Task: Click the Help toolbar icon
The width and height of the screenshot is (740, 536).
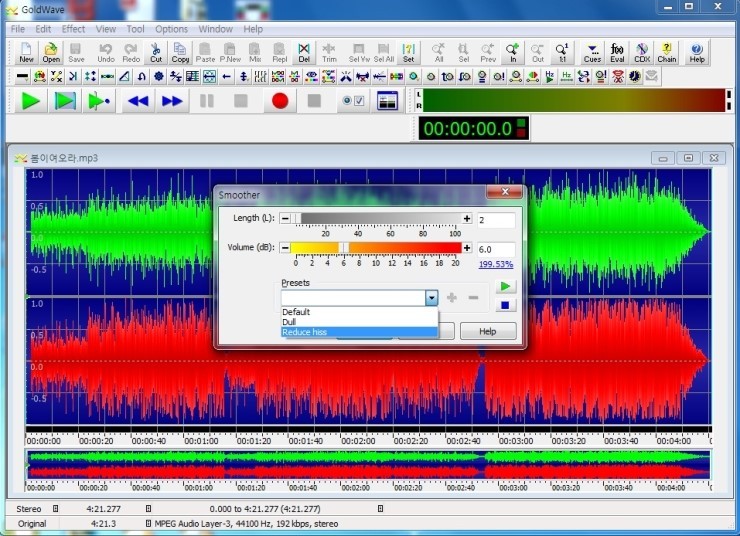Action: pos(697,52)
